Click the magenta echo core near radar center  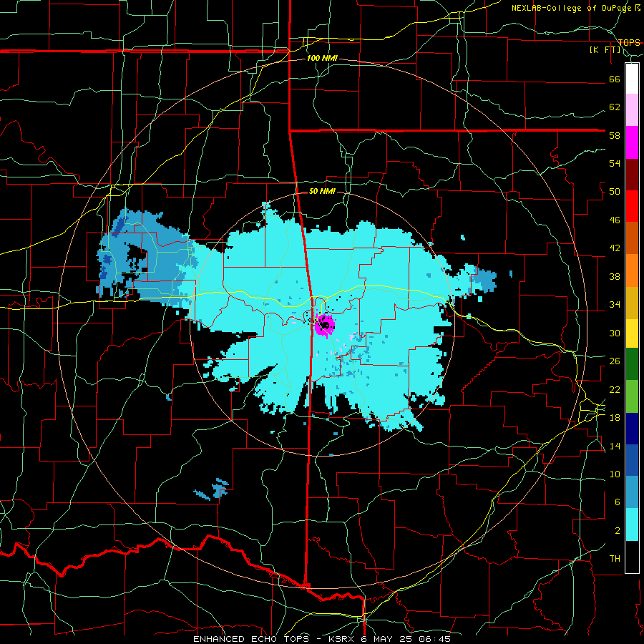[x=324, y=325]
